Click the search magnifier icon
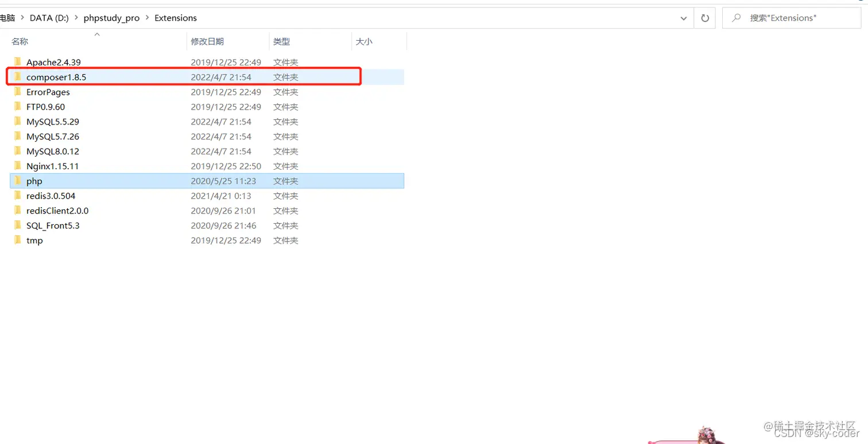868x444 pixels. click(736, 18)
